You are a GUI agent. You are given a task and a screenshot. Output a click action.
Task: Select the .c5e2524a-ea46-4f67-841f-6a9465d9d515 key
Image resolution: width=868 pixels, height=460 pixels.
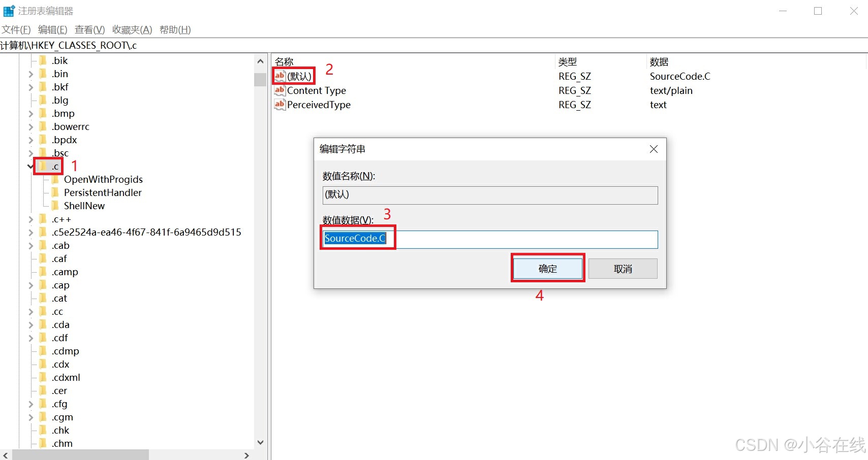(146, 232)
